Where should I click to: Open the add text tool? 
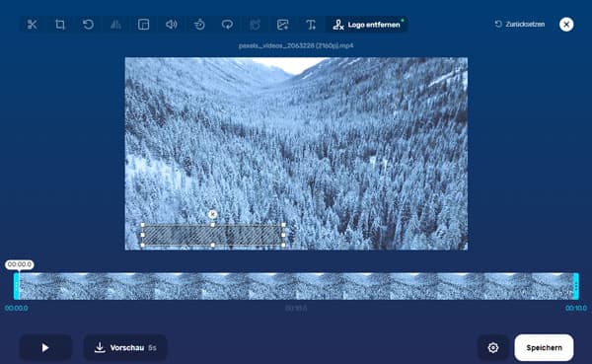click(311, 25)
